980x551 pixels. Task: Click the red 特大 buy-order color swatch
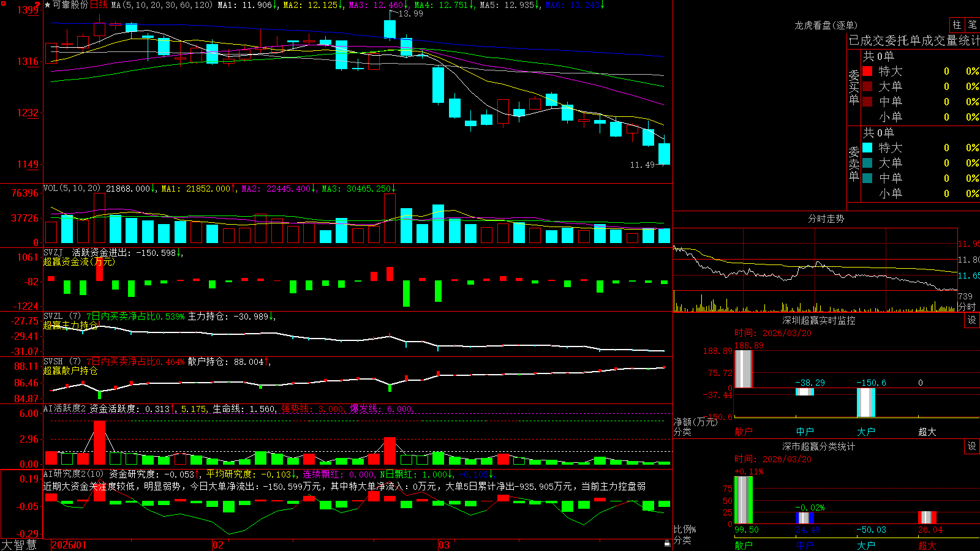[867, 71]
